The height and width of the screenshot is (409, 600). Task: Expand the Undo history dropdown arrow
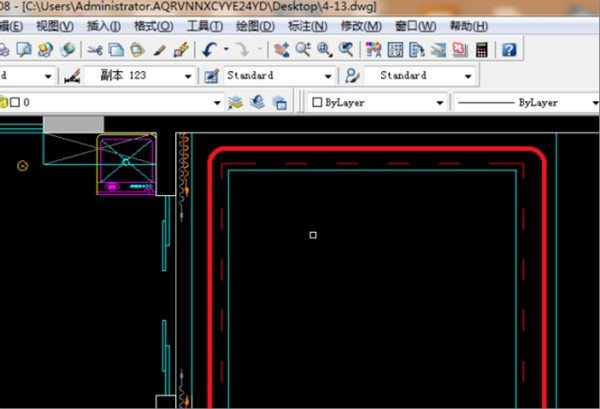pyautogui.click(x=226, y=49)
